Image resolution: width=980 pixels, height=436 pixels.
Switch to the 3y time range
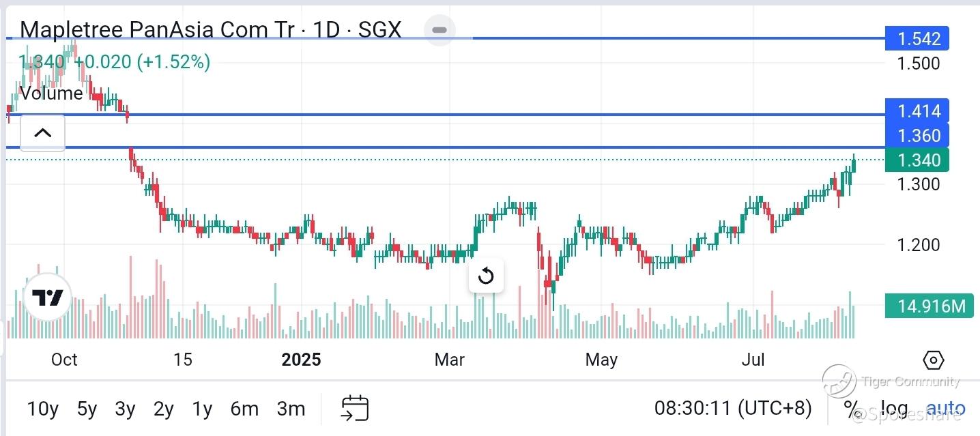[125, 409]
